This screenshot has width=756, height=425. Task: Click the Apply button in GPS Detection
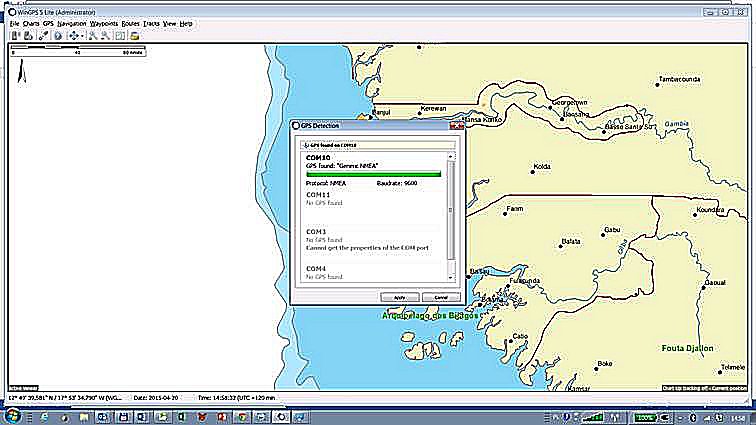pos(400,297)
